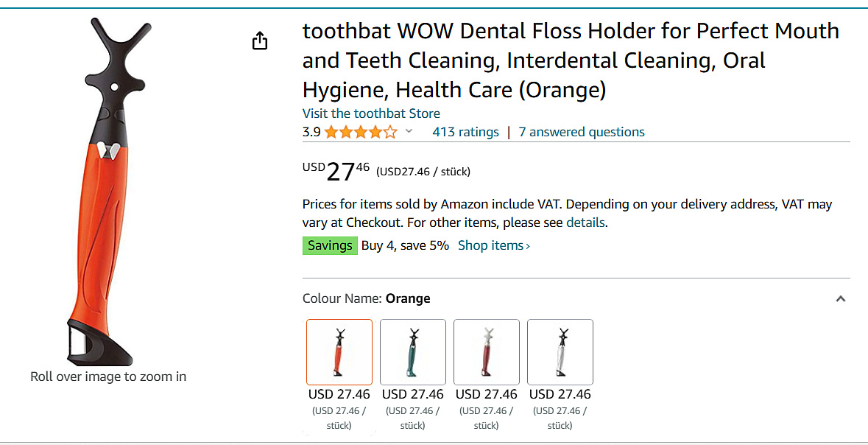The image size is (868, 445).
Task: Click the large USD 27.46 price
Action: tap(339, 172)
